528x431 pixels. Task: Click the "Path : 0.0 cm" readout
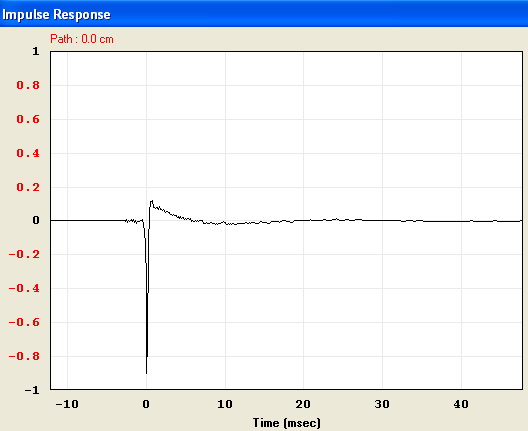tap(82, 39)
